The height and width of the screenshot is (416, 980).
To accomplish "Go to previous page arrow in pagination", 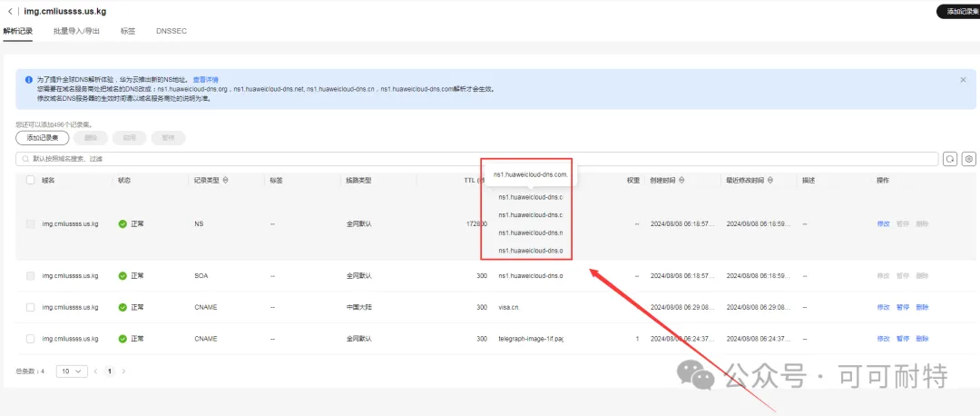I will coord(95,371).
